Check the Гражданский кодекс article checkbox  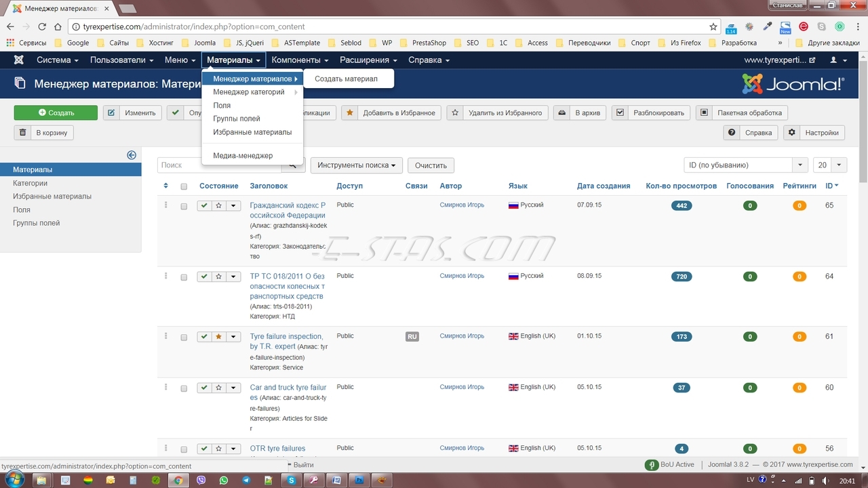tap(184, 206)
